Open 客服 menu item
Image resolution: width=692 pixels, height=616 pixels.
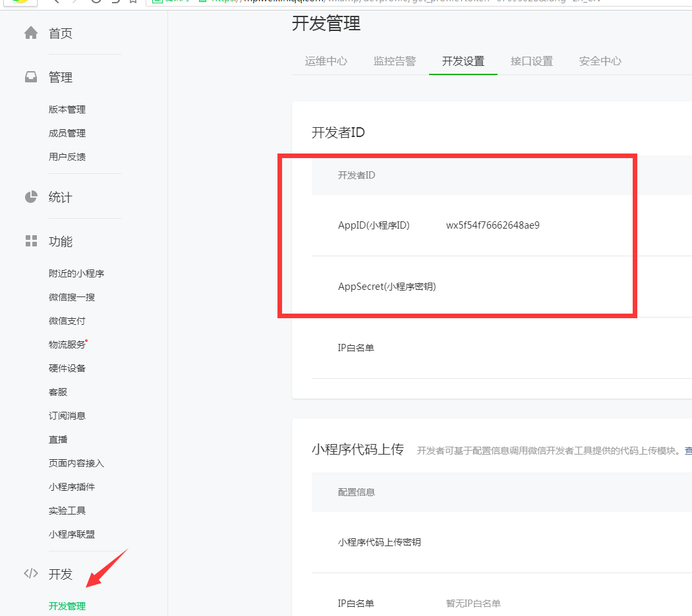[x=58, y=392]
